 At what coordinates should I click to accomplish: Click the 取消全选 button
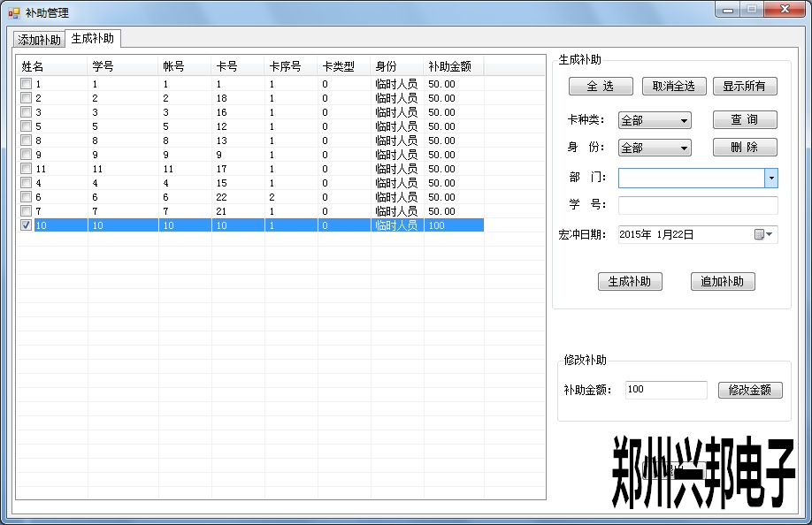point(674,87)
